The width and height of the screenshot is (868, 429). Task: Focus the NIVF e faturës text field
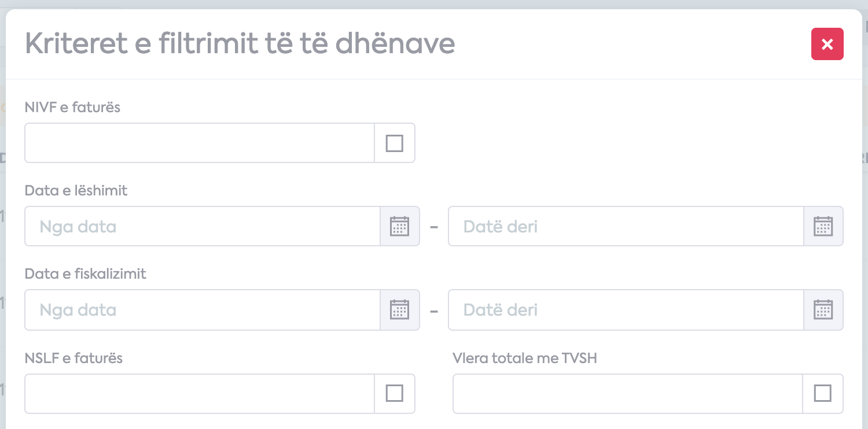tap(200, 143)
